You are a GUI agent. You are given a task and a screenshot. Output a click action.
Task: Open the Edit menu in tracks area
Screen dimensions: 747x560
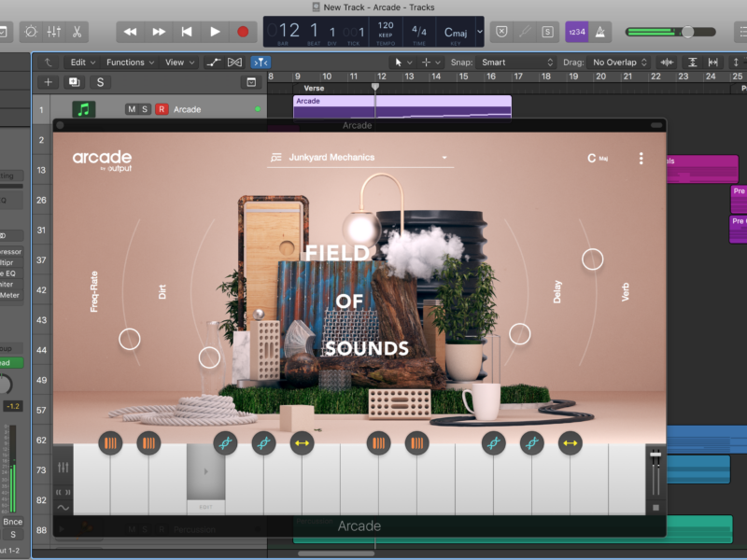pos(83,63)
